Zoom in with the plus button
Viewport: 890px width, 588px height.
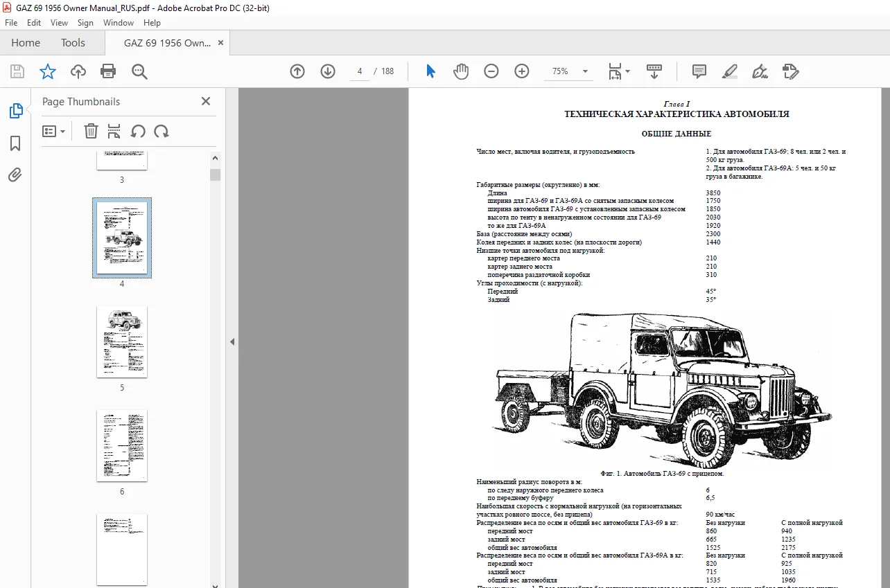click(x=522, y=71)
